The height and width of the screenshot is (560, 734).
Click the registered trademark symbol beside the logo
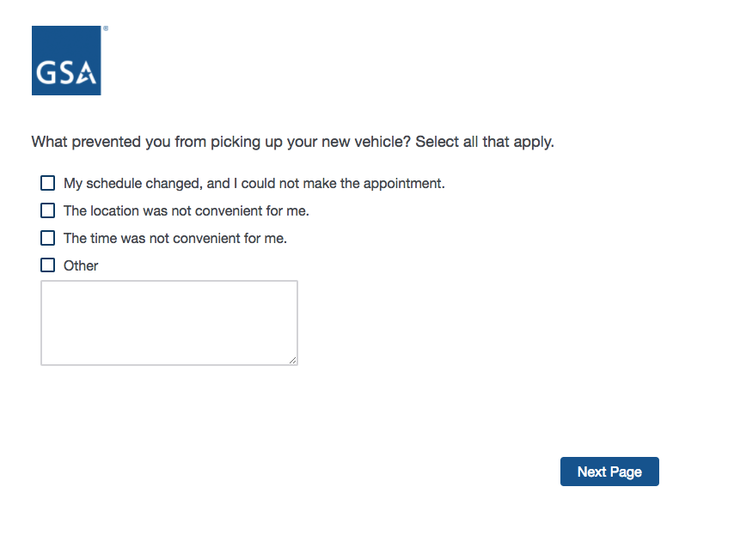pos(106,28)
